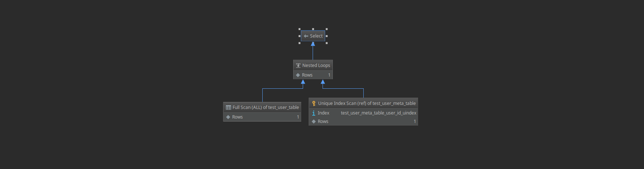
Task: Select the Rows value row of Nested Loops
Action: [x=313, y=75]
